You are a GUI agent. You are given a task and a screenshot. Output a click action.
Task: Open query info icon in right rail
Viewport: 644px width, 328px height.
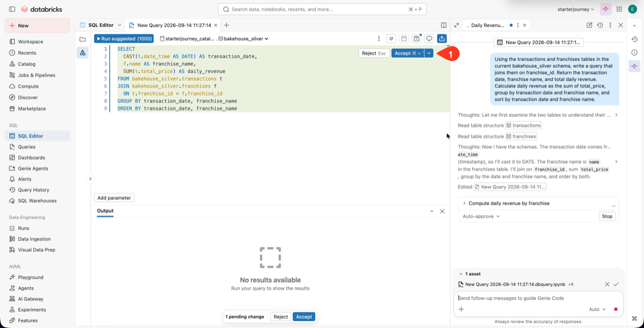click(x=634, y=53)
